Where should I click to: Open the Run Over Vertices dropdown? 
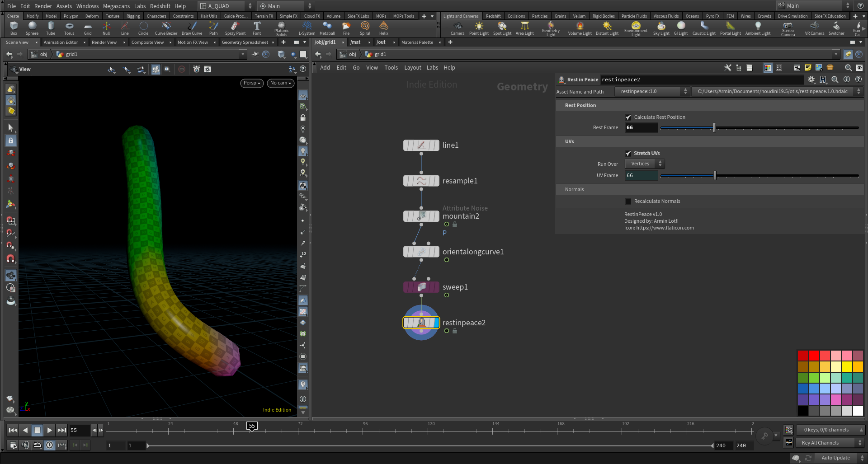645,164
